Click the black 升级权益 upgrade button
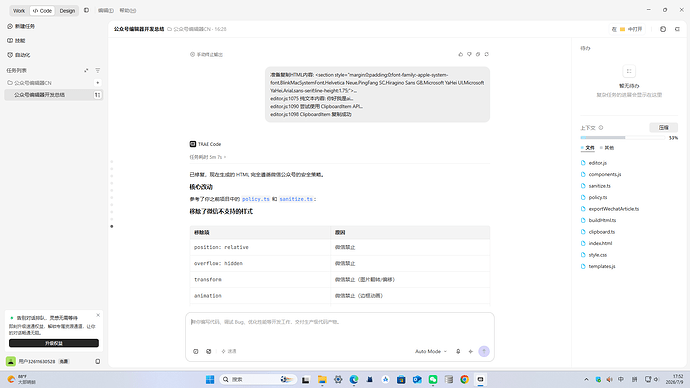The width and height of the screenshot is (690, 388). (x=54, y=343)
